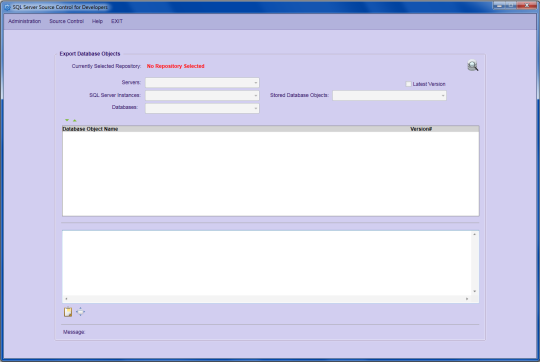Open the Help menu
The height and width of the screenshot is (362, 540).
point(97,21)
